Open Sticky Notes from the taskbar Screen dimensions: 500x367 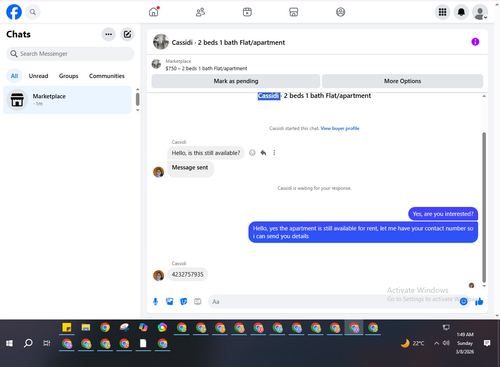pos(67,328)
